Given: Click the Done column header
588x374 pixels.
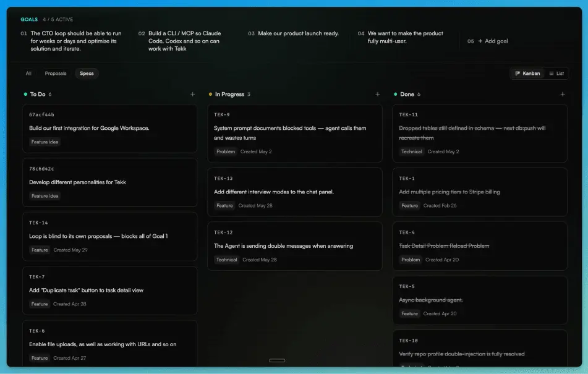Looking at the screenshot, I should (407, 95).
